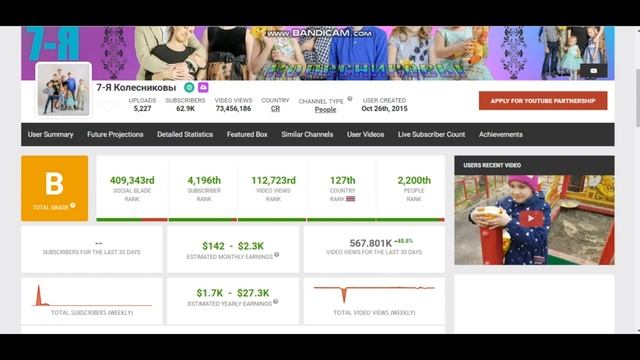Screen dimensions: 640x360
Task: Open the Future Projections tab
Action: tap(115, 134)
